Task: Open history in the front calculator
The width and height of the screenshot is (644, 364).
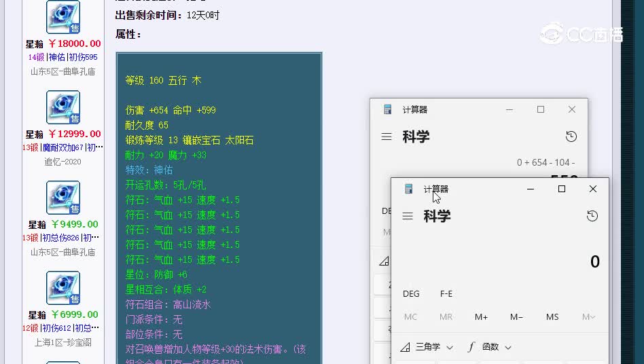Action: click(592, 216)
